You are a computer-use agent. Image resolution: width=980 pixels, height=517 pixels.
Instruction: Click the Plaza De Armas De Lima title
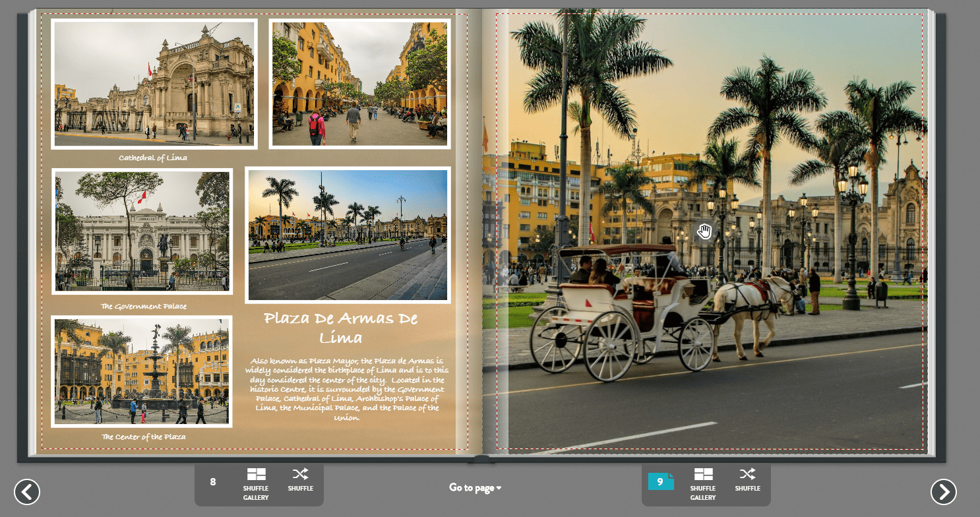point(340,328)
